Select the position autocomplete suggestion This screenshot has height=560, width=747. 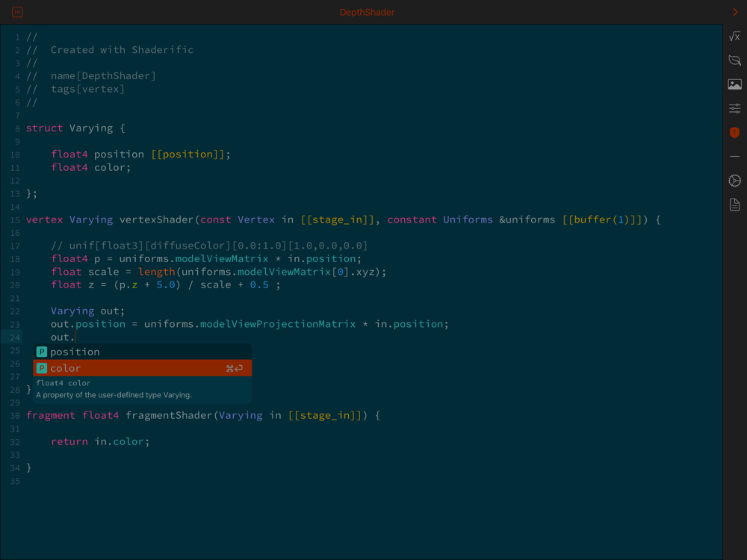142,352
